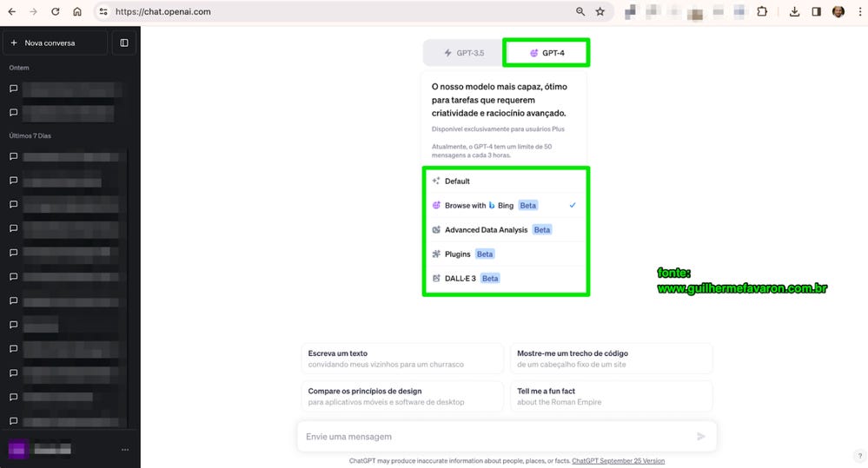Pick the 'Tell me a fun fact' suggestion

611,396
